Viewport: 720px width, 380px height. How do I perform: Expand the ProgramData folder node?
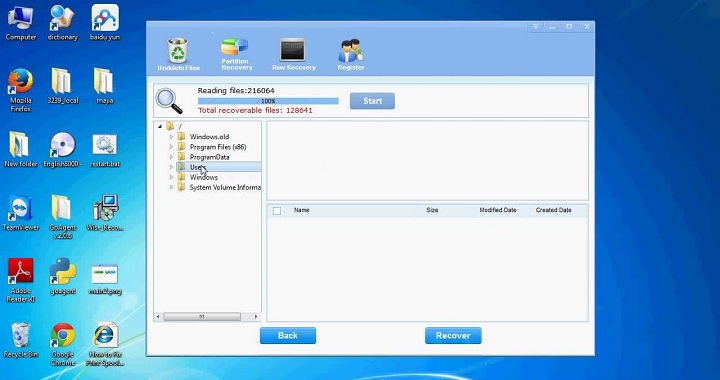click(x=171, y=157)
